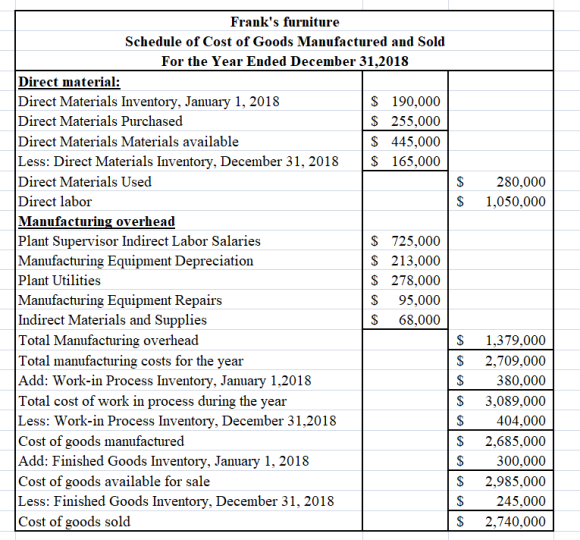Screen dimensions: 580x540
Task: Click Add: Finished Goods Inventory, January 1 label
Action: 163,461
